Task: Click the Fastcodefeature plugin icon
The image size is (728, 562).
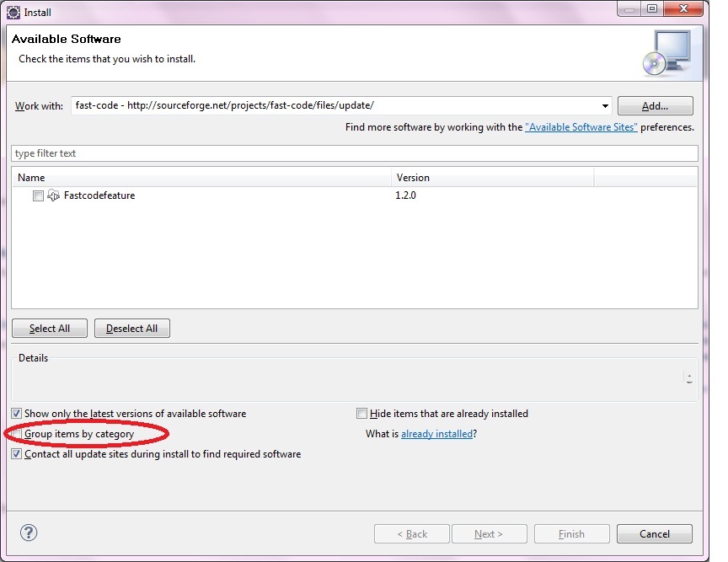Action: pyautogui.click(x=54, y=195)
